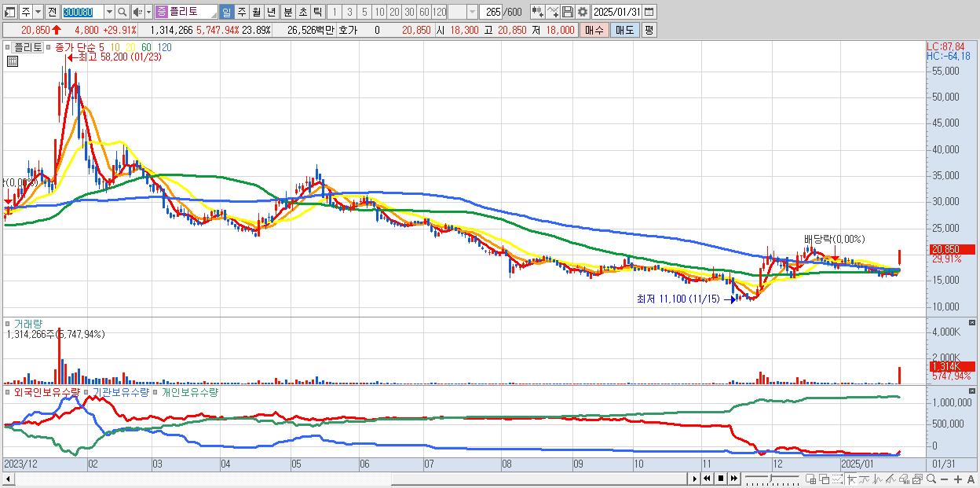Select the 3 interval button
This screenshot has height=488, width=980.
[349, 13]
